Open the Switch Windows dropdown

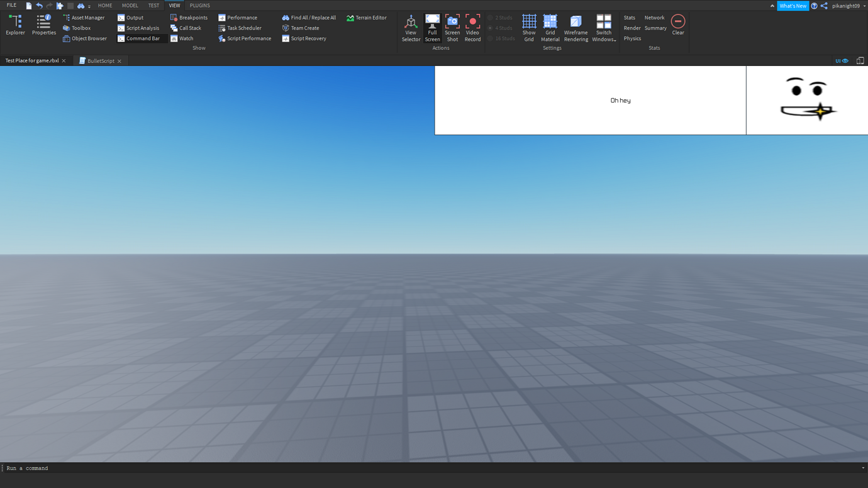(x=603, y=27)
